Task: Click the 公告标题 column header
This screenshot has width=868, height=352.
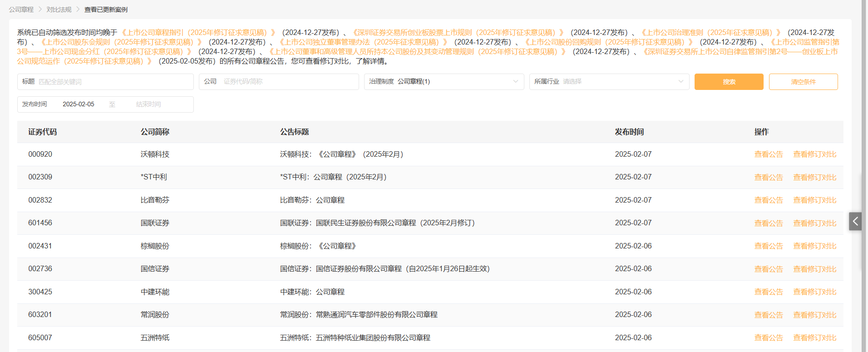Action: tap(295, 132)
